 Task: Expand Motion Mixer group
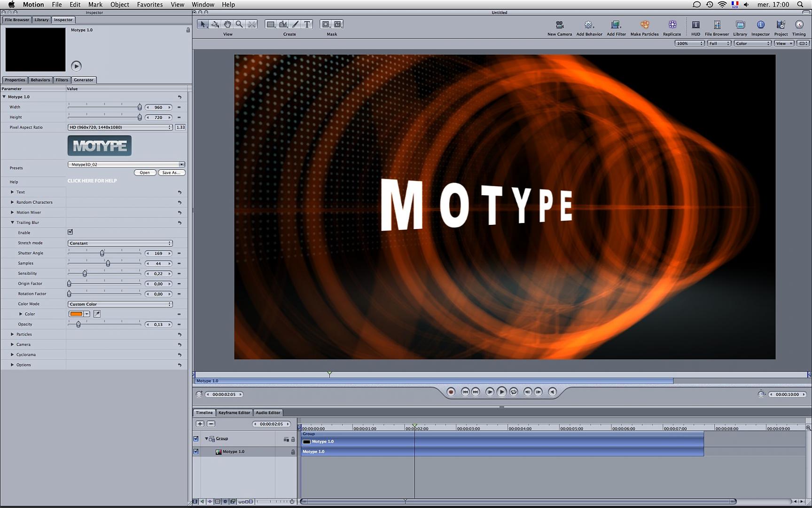[x=12, y=212]
